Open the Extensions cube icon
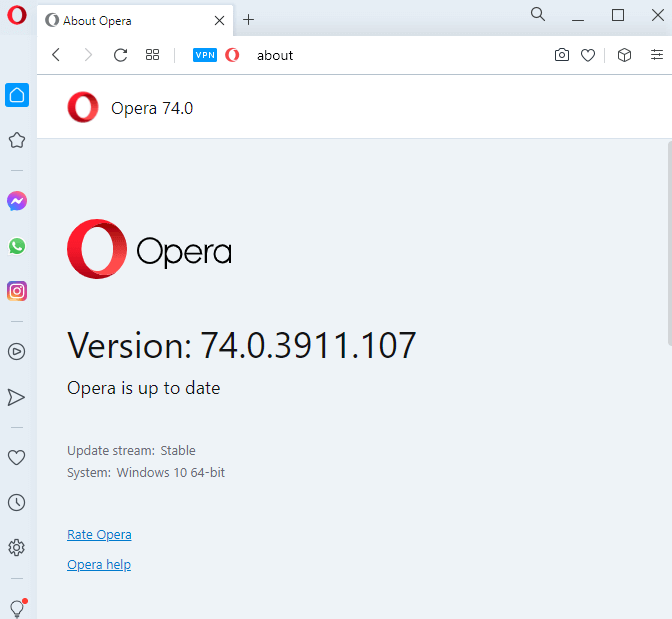 pyautogui.click(x=625, y=55)
